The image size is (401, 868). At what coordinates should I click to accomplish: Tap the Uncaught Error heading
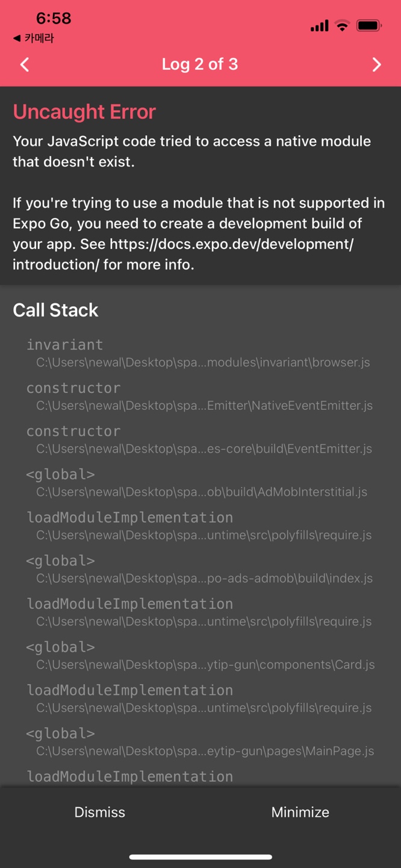coord(84,112)
